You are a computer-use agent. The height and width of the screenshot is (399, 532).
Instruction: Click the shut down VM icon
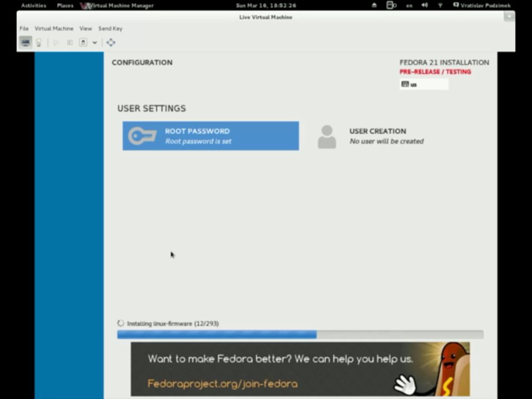click(x=83, y=43)
